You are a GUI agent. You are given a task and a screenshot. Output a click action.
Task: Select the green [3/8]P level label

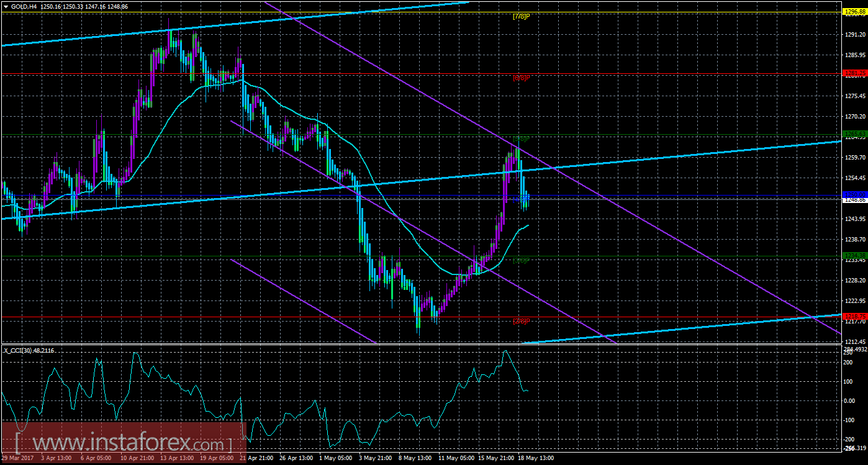click(x=522, y=261)
